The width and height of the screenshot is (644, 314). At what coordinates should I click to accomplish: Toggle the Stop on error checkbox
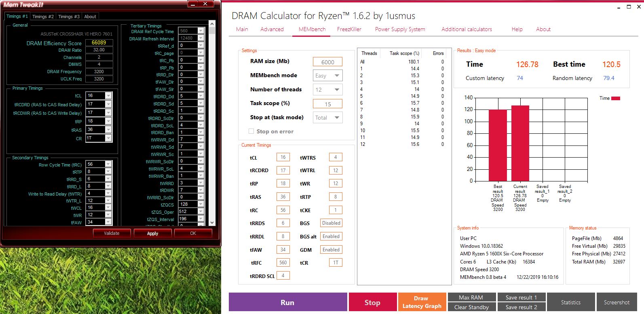tap(251, 131)
